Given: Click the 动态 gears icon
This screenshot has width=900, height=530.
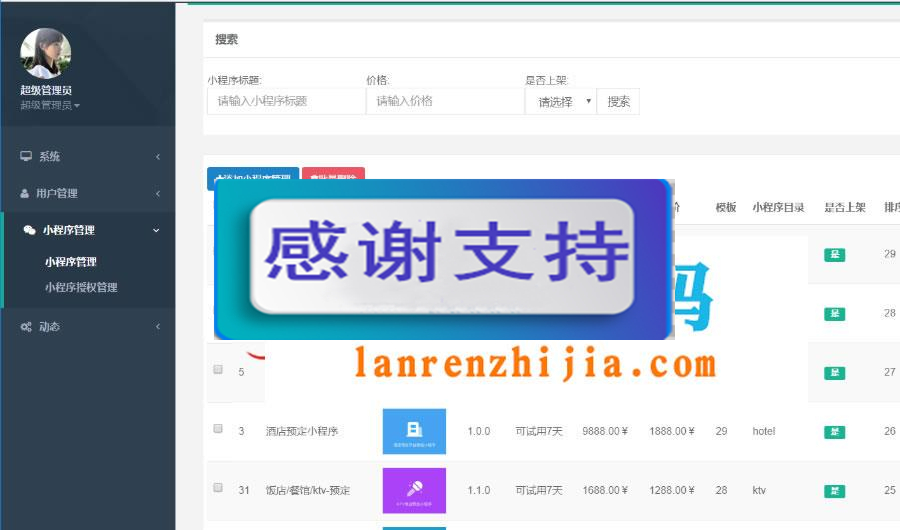Looking at the screenshot, I should click(26, 327).
